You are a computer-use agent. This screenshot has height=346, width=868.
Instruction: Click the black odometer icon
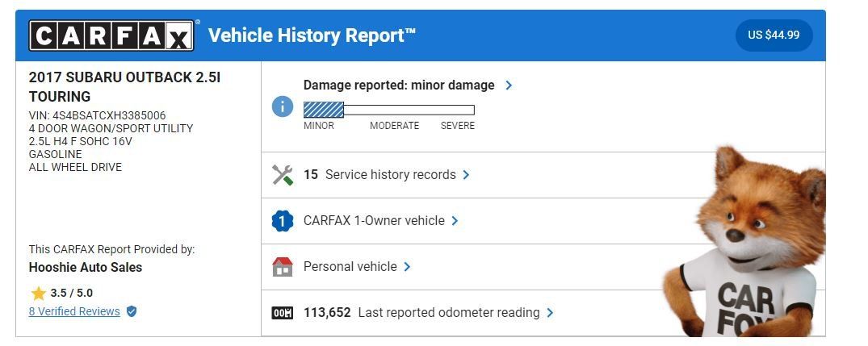pos(283,313)
